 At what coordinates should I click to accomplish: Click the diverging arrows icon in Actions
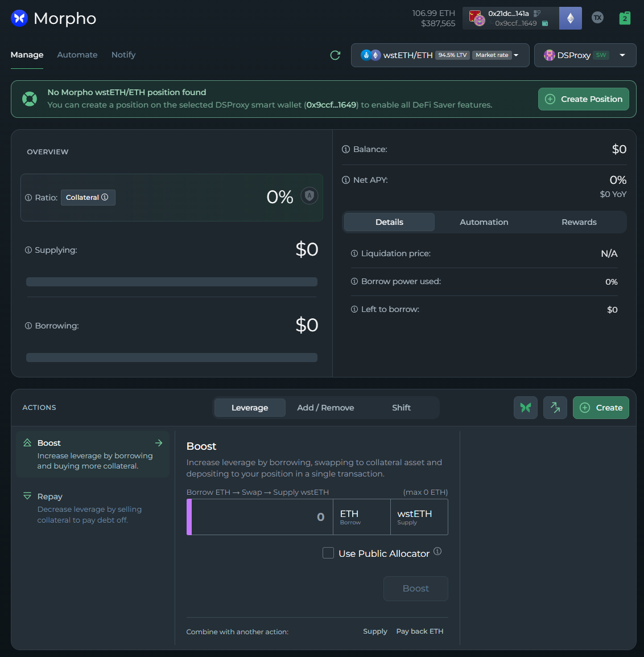click(555, 408)
